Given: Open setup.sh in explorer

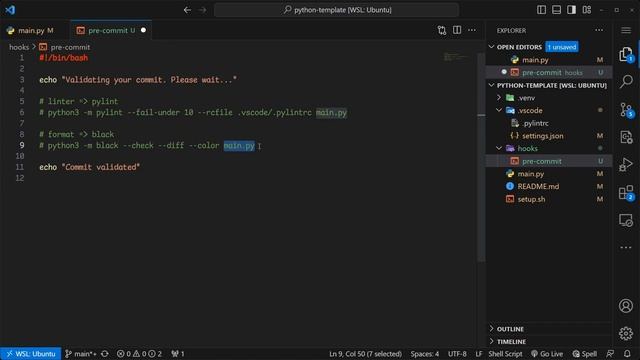Looking at the screenshot, I should 549,199.
